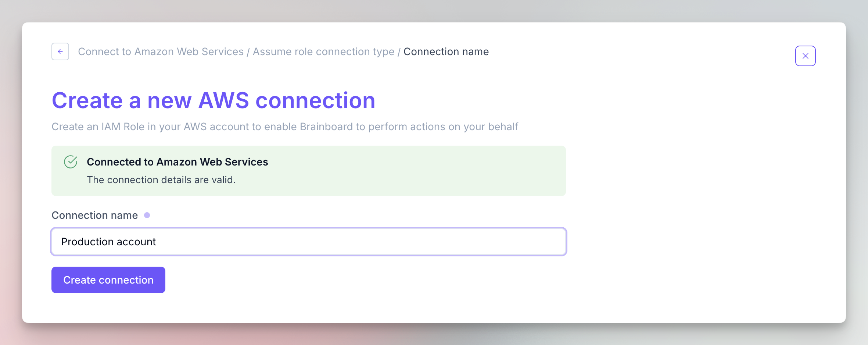The image size is (868, 345).
Task: Click "The connection details are valid." message
Action: pyautogui.click(x=161, y=180)
